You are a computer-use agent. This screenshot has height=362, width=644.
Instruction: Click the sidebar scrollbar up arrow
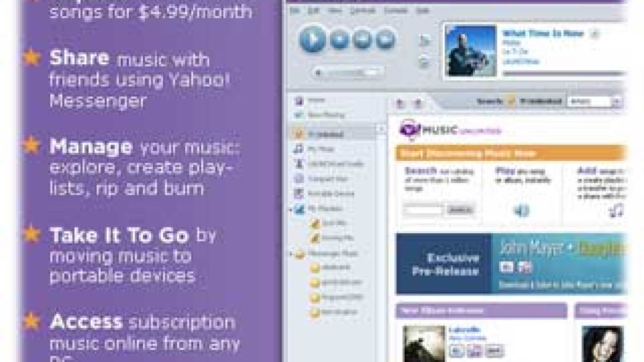click(x=382, y=129)
